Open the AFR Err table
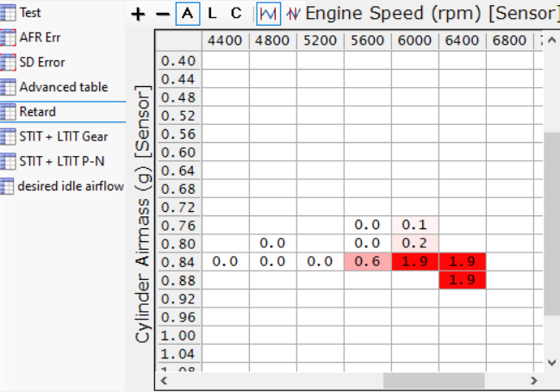Viewport: 560px width, 392px height. pos(40,37)
